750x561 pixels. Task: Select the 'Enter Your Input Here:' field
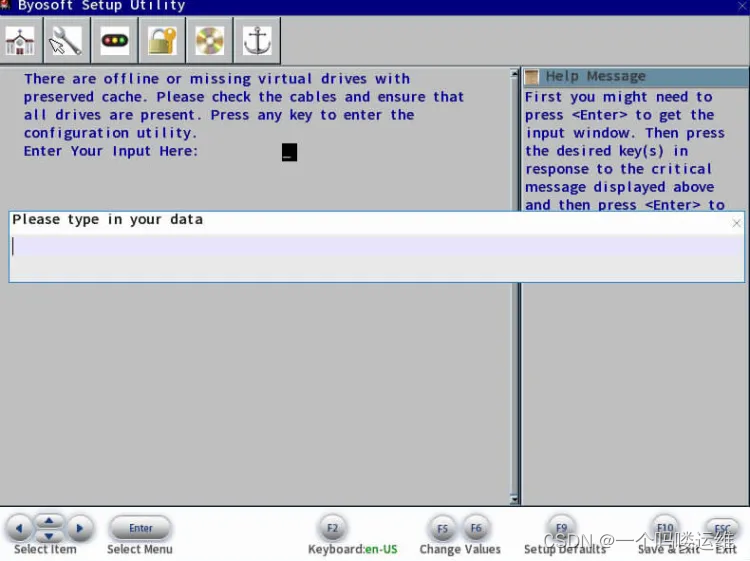[111, 151]
